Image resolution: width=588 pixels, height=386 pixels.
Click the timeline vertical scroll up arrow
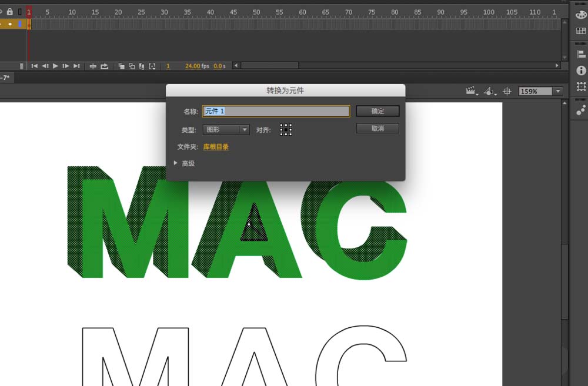point(564,22)
